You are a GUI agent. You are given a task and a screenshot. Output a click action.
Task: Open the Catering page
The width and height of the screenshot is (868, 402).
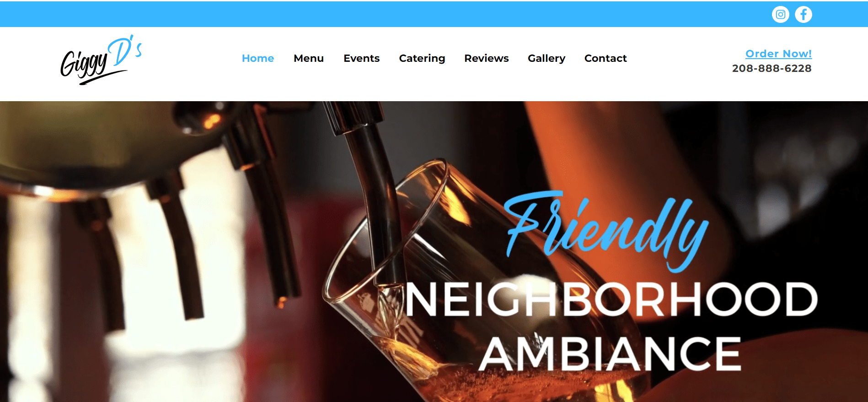[x=422, y=59]
